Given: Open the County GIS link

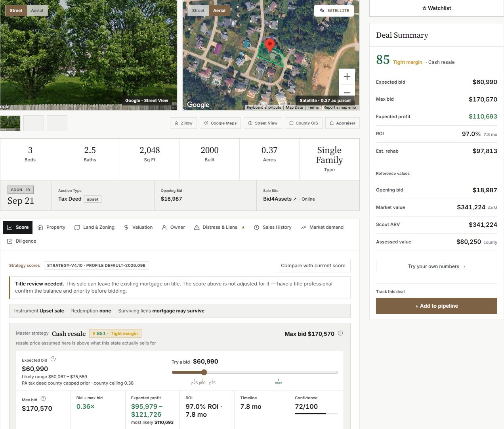Looking at the screenshot, I should click(x=304, y=123).
